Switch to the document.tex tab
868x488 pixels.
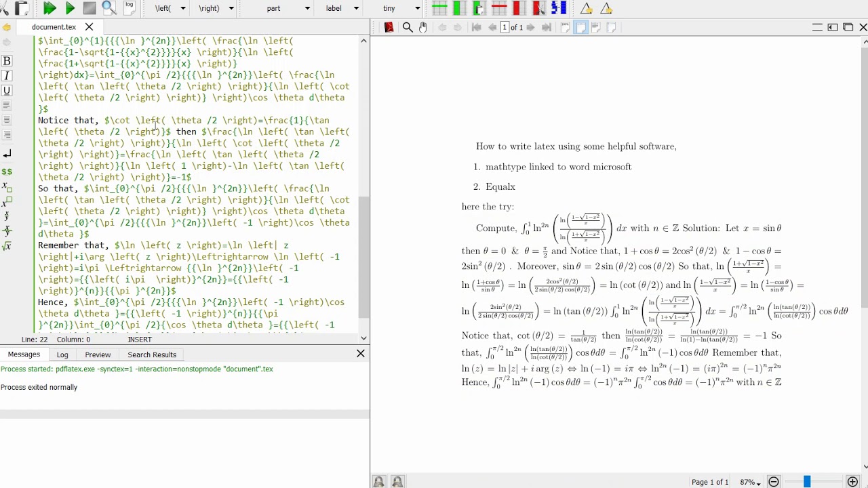tap(54, 27)
